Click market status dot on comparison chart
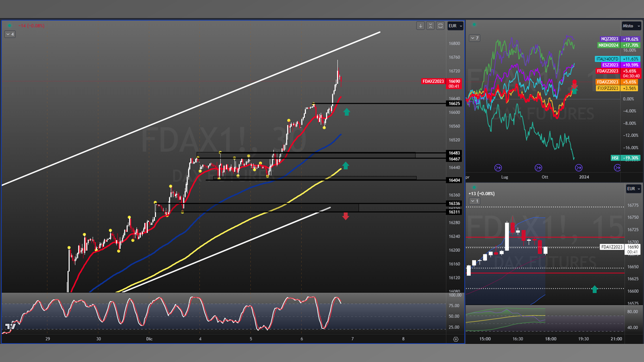 click(473, 25)
